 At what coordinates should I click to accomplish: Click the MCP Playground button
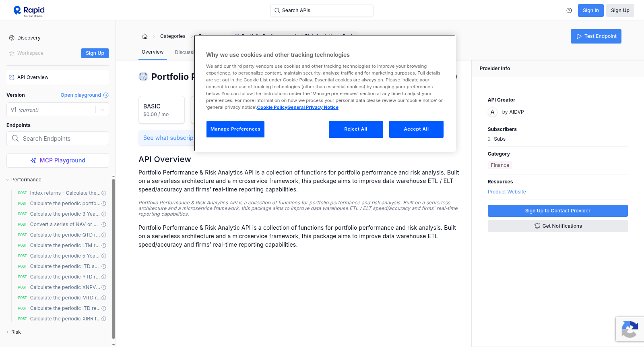pyautogui.click(x=58, y=160)
